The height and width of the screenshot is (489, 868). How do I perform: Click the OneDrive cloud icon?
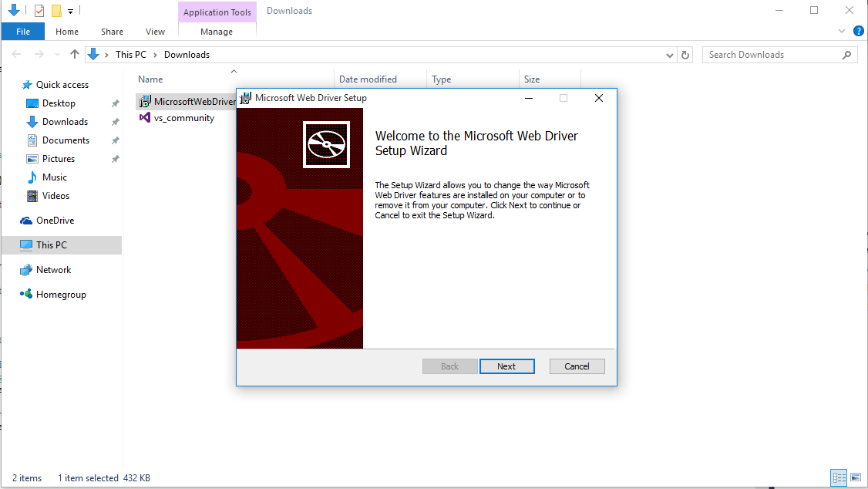coord(26,221)
